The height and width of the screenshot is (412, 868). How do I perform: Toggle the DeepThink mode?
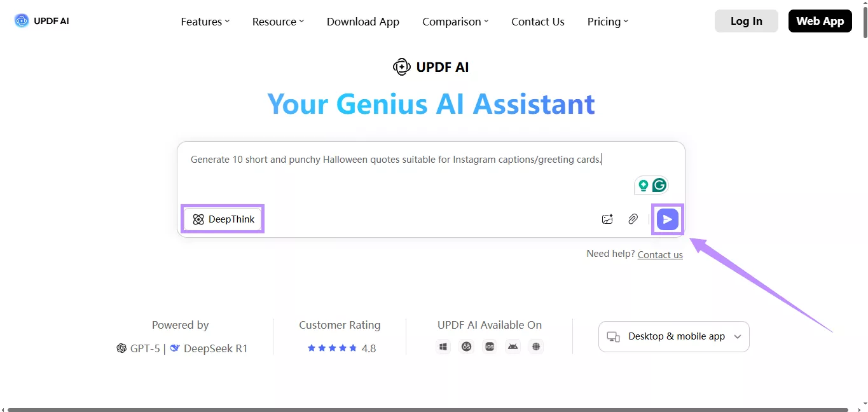[x=223, y=219]
